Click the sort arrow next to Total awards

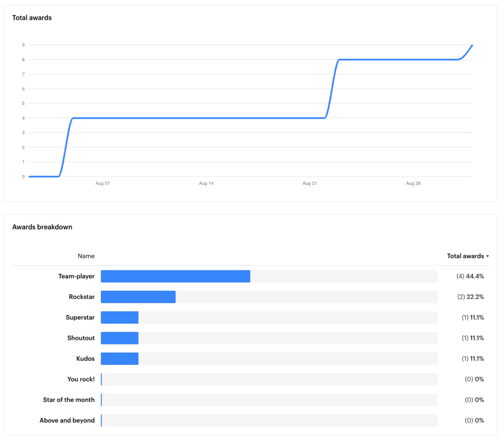(x=488, y=256)
